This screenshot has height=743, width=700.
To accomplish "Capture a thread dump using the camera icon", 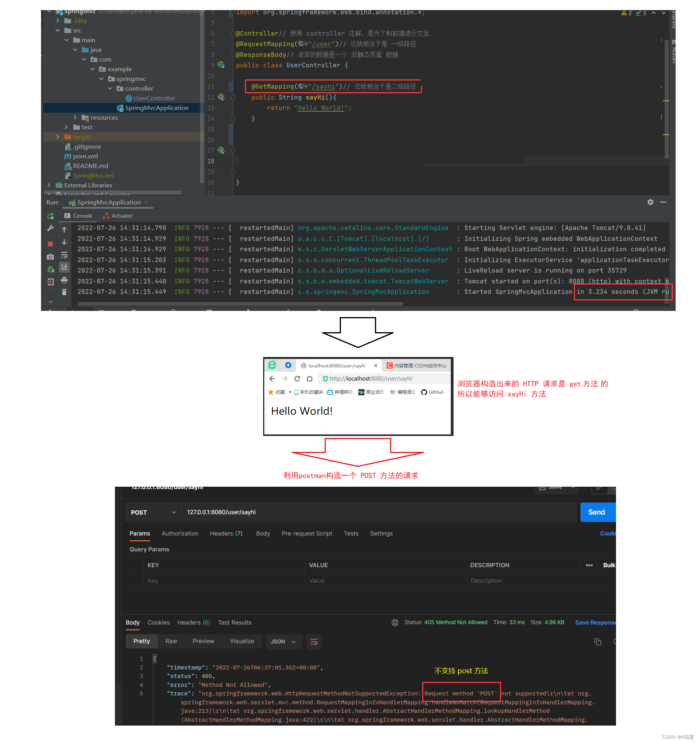I will click(x=50, y=257).
